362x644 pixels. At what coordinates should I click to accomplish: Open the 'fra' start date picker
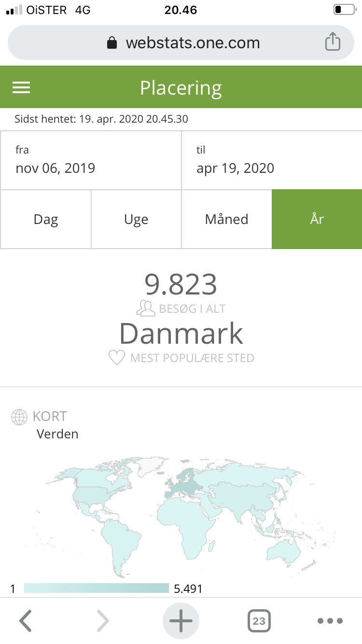pyautogui.click(x=91, y=160)
